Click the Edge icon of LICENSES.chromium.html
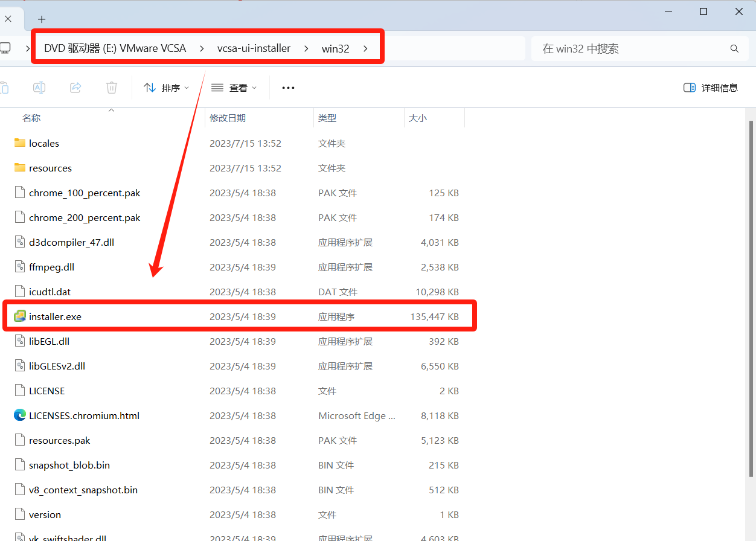Screen dimensions: 756x541 (20, 415)
